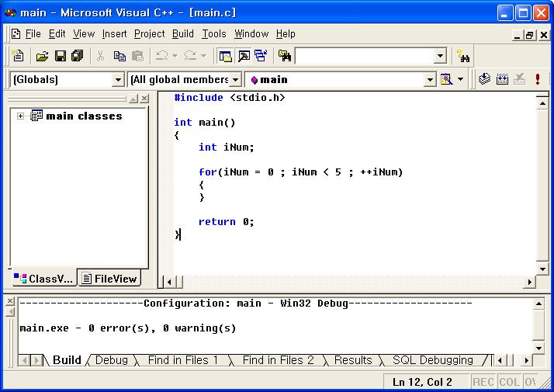The height and width of the screenshot is (392, 554).
Task: Toggle the Output window icon
Action: (x=244, y=56)
